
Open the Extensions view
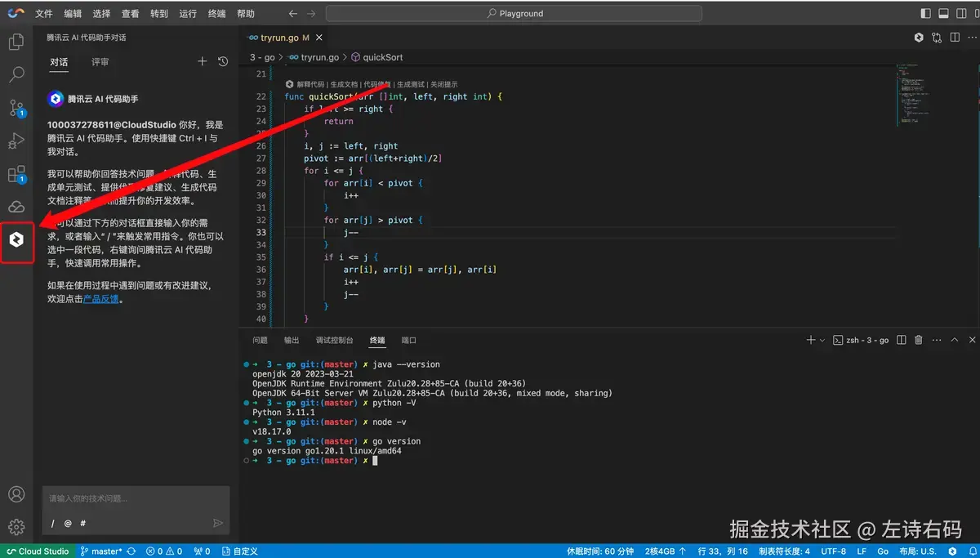16,174
